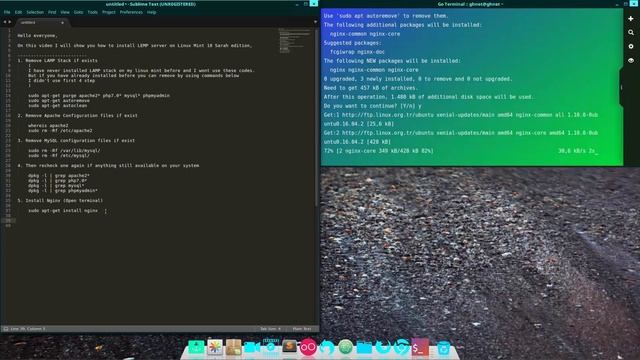The width and height of the screenshot is (640, 360).
Task: Open the trash bin in dock
Action: pyautogui.click(x=444, y=347)
